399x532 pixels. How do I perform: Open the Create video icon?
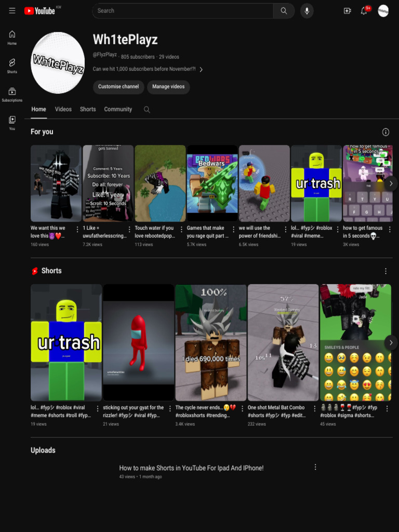coord(347,11)
